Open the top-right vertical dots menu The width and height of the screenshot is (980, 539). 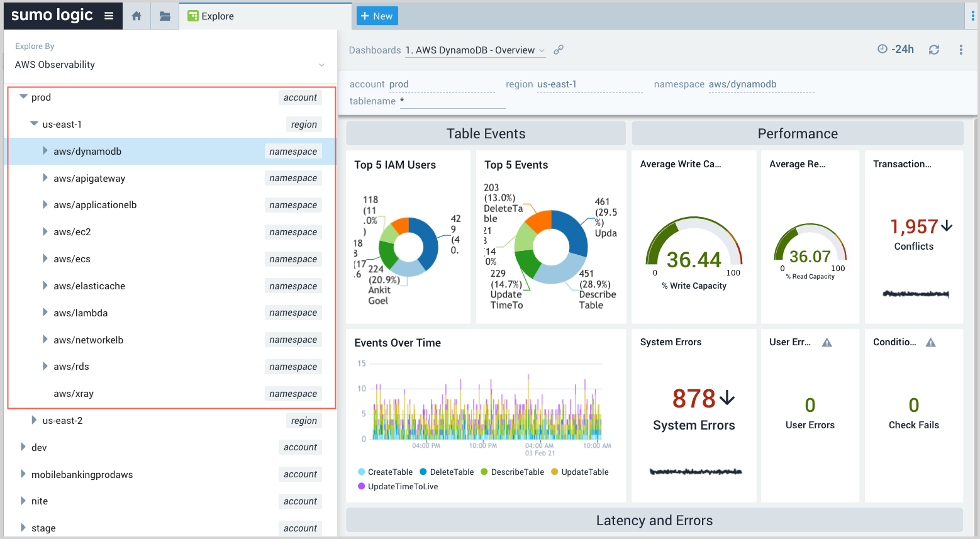pos(972,16)
